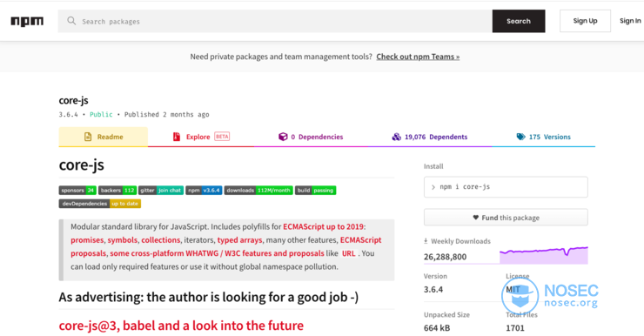Click the sponsors 24 badge
This screenshot has height=336, width=644.
tap(77, 190)
